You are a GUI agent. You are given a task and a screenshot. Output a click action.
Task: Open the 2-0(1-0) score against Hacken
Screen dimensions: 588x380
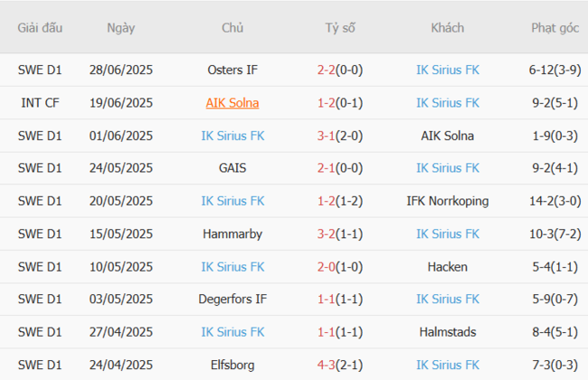tap(340, 266)
